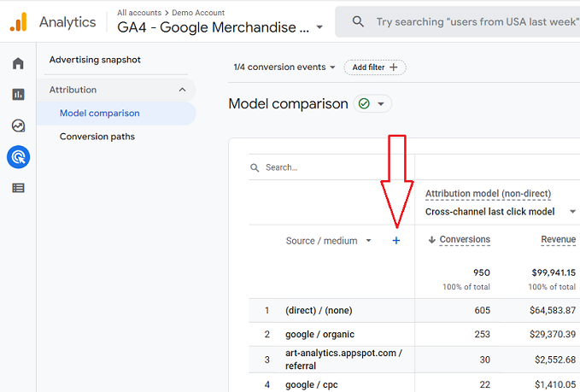Click the Demo Account breadcrumb link

198,13
